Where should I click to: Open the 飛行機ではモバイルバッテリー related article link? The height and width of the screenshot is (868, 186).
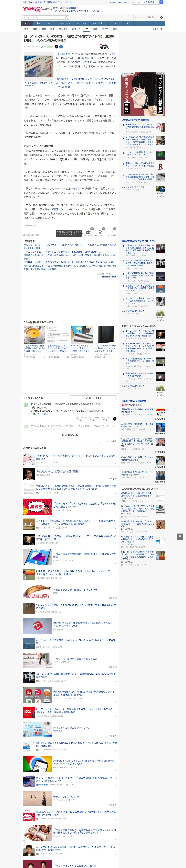pyautogui.click(x=70, y=257)
